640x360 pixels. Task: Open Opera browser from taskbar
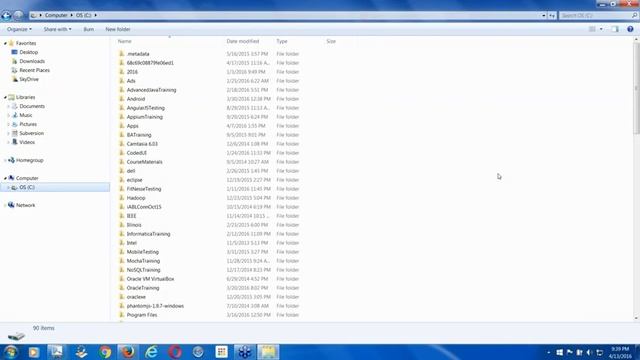175,352
